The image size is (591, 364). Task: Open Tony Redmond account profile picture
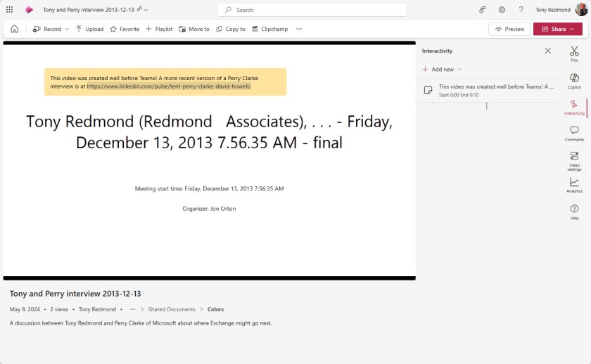[581, 10]
